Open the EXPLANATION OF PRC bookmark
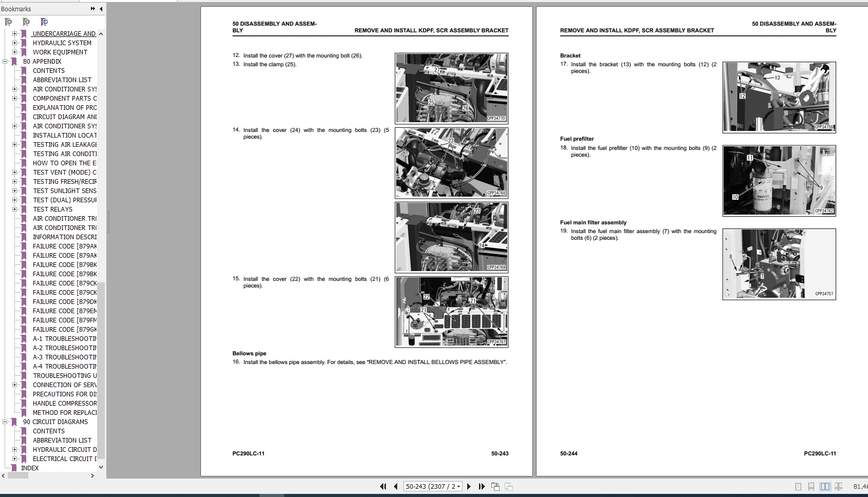This screenshot has height=497, width=868. 65,108
